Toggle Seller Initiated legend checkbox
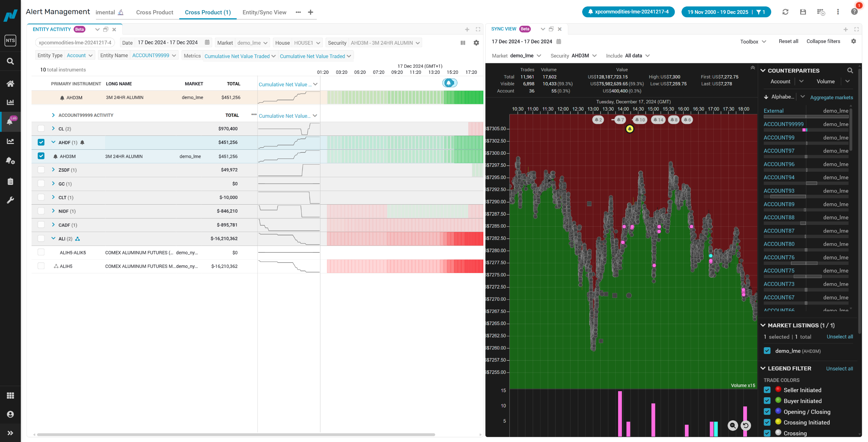 tap(767, 390)
